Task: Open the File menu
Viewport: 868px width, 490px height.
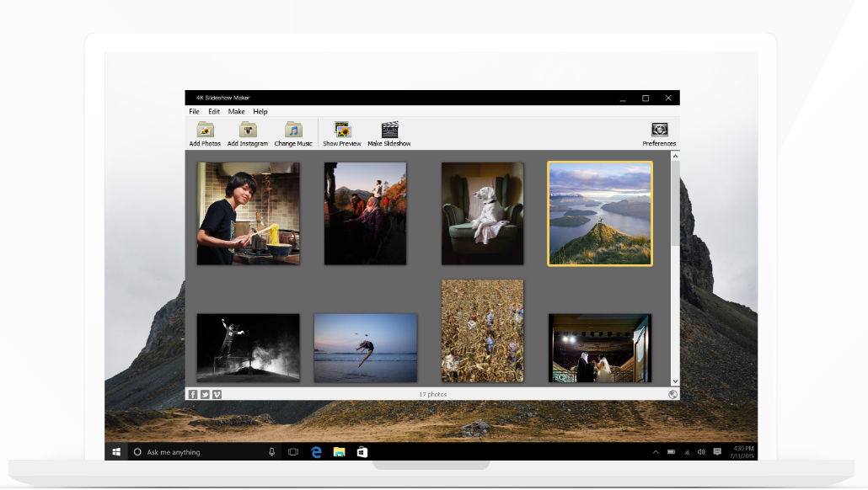Action: [194, 111]
